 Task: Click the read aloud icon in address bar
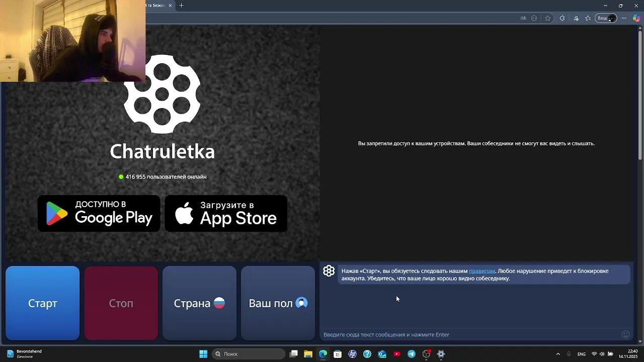523,18
